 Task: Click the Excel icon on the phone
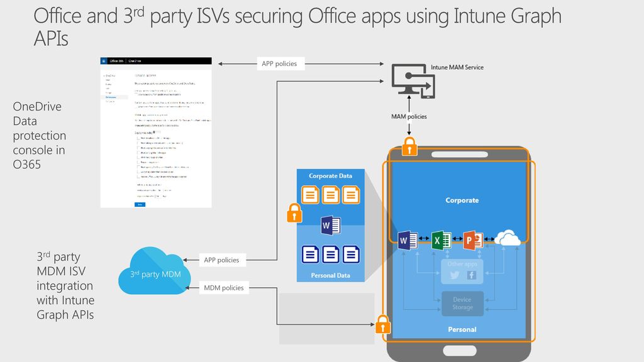(441, 240)
